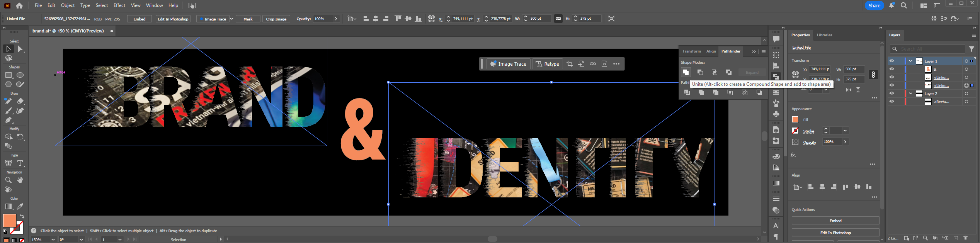Pick the Zoom tool in Navigation

tap(8, 180)
